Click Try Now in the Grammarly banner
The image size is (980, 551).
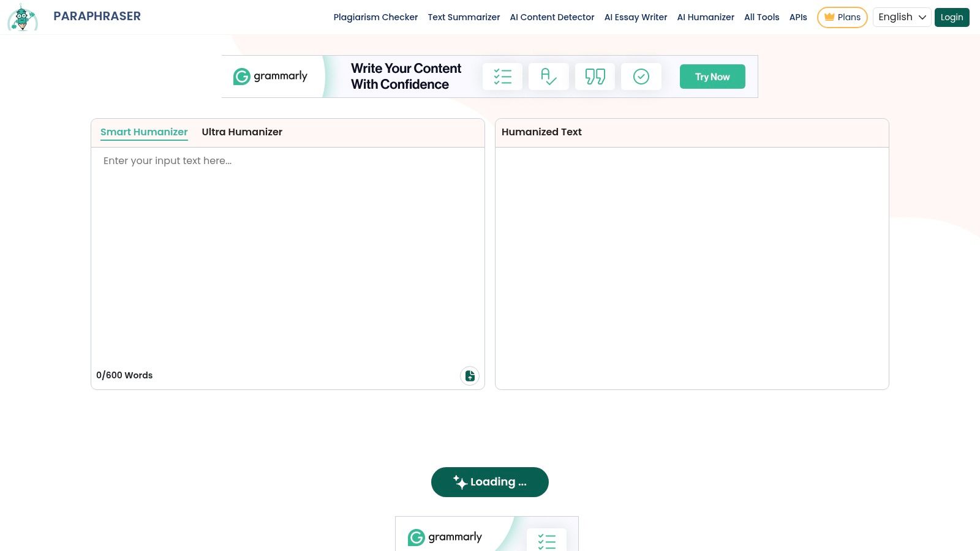712,76
